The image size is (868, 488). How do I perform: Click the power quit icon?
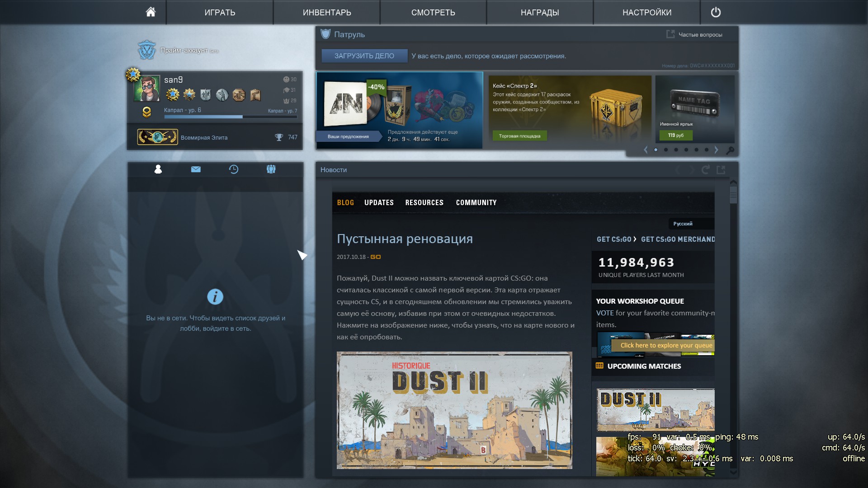[x=716, y=12]
